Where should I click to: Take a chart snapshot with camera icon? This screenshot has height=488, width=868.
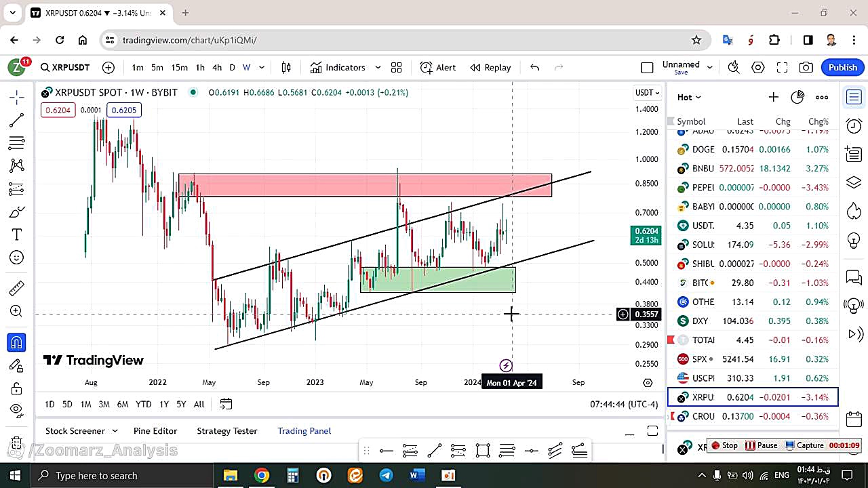click(806, 67)
